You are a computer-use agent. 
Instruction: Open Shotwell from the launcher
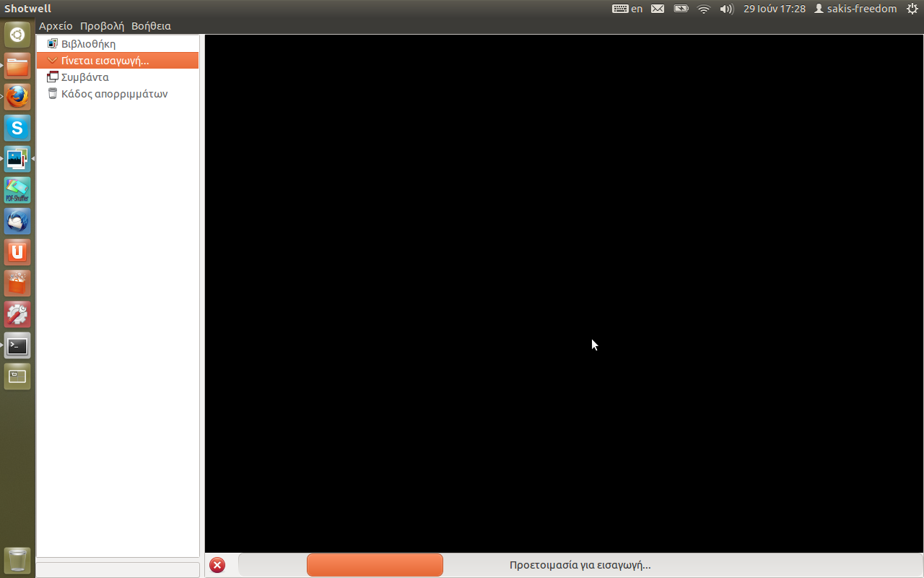click(x=17, y=159)
